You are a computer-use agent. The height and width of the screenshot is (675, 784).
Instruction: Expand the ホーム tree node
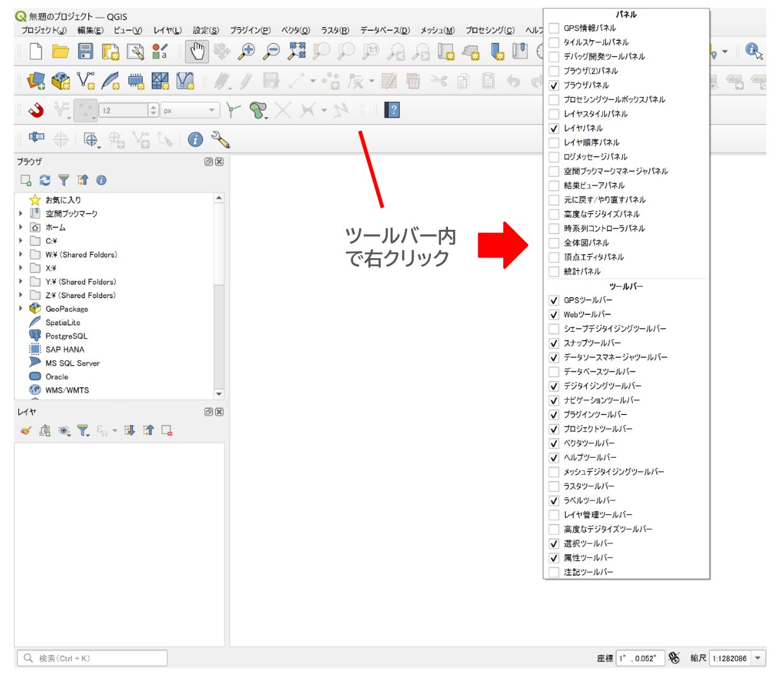point(21,227)
